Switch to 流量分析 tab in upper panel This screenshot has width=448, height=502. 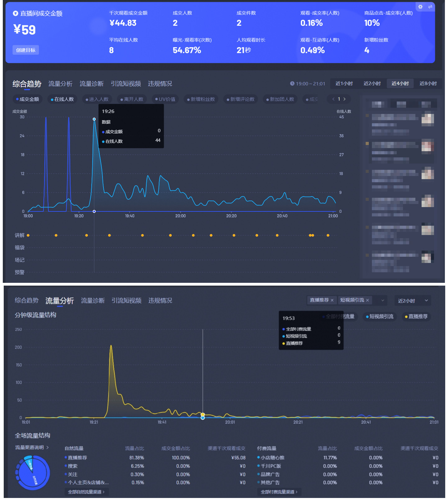(x=60, y=84)
